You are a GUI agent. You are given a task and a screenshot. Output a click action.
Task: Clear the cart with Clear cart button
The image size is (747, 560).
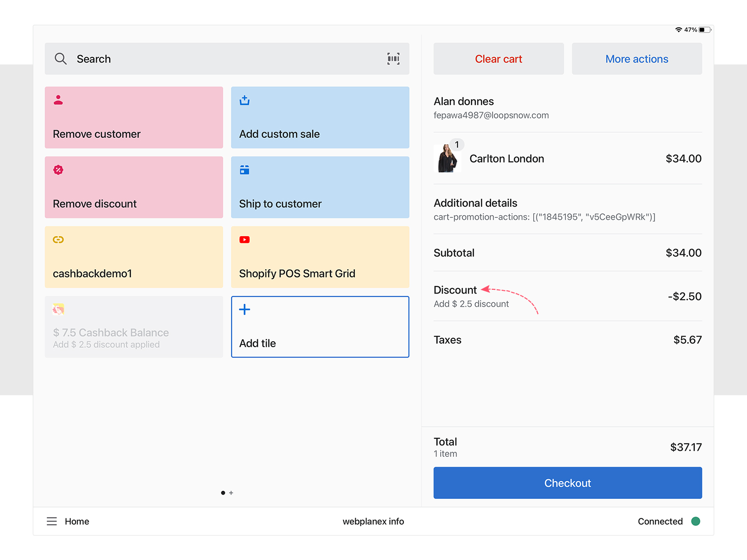[x=498, y=59]
